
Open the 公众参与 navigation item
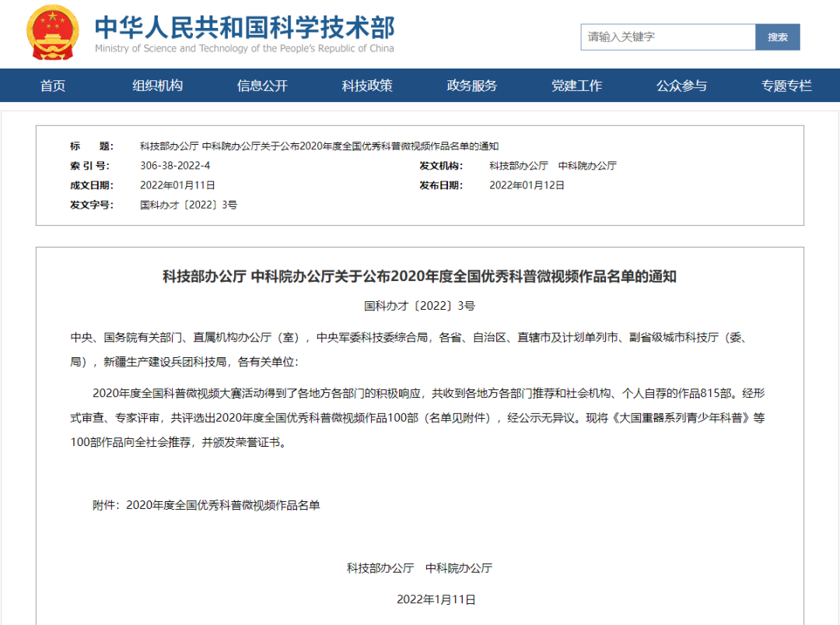pos(681,86)
